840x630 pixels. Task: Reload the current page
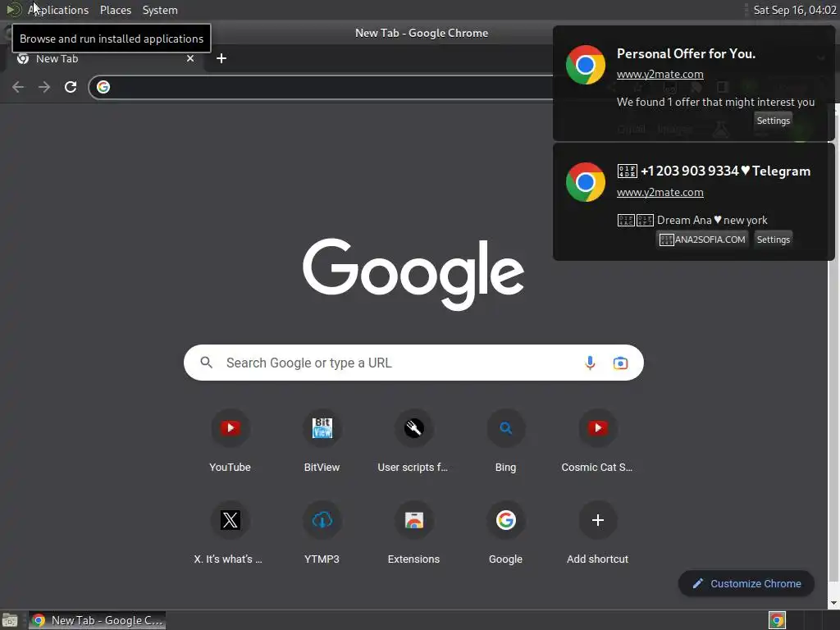tap(71, 87)
